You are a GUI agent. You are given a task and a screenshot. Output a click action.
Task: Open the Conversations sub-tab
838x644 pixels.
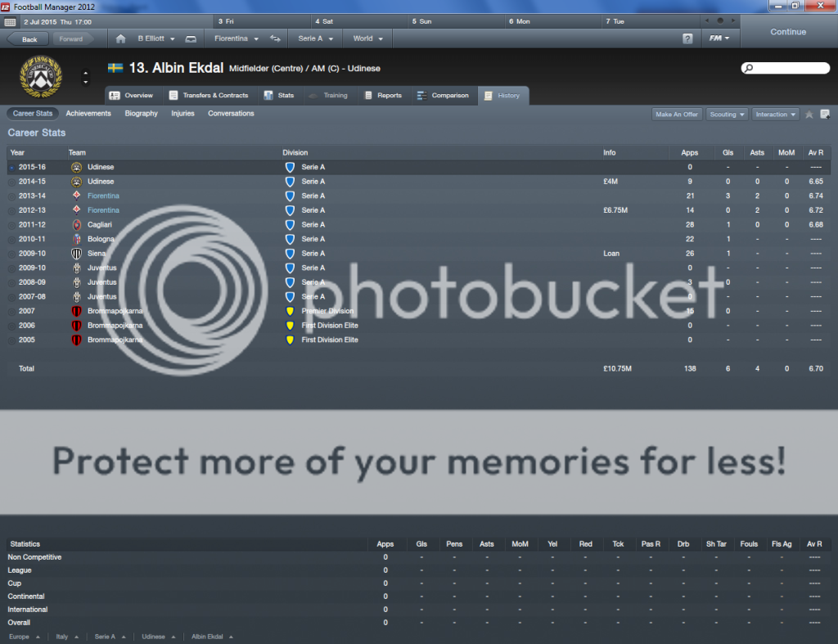pos(231,113)
